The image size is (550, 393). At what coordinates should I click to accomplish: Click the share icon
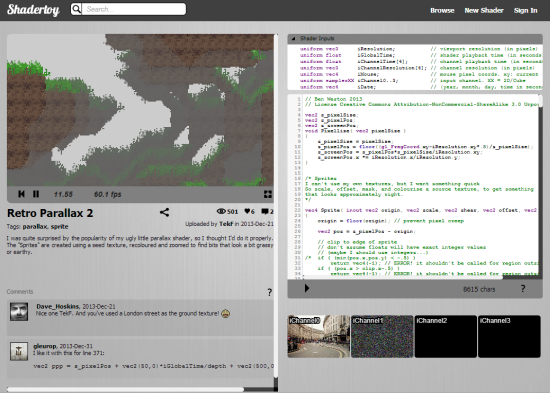[x=165, y=212]
